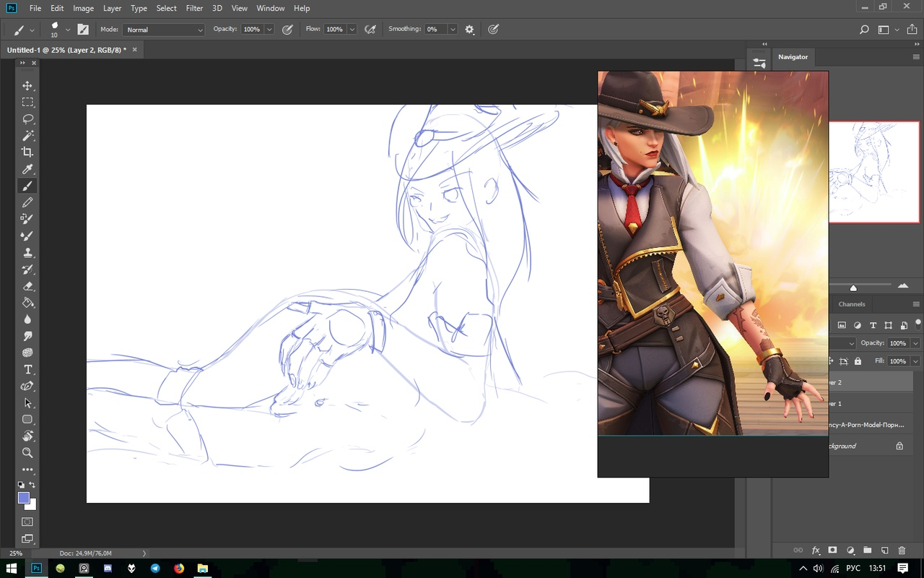The image size is (924, 578).
Task: Toggle filter for pixel layers
Action: pyautogui.click(x=842, y=325)
